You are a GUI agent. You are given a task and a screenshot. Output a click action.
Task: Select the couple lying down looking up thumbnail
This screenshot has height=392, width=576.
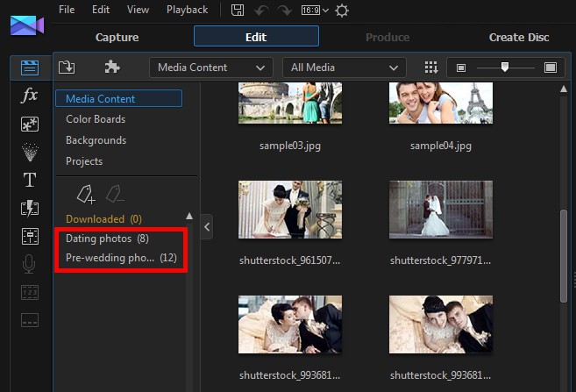click(441, 324)
